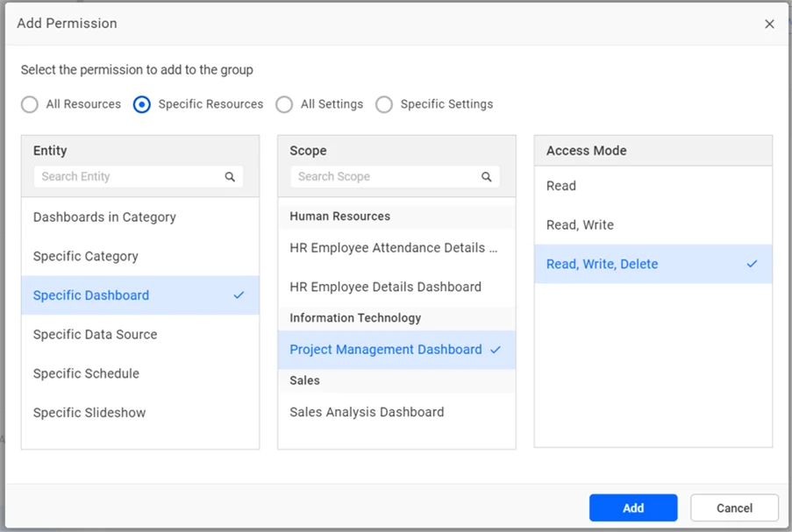Close the Add Permission dialog
Screen dimensions: 792x532
click(x=769, y=24)
